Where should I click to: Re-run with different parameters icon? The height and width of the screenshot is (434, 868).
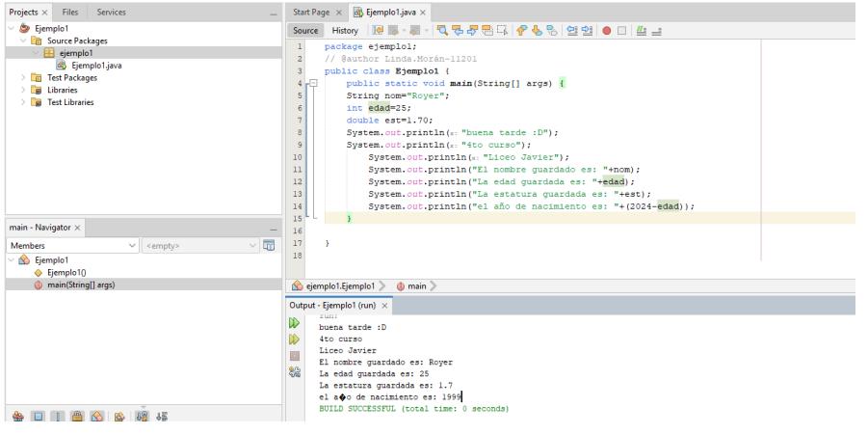294,339
